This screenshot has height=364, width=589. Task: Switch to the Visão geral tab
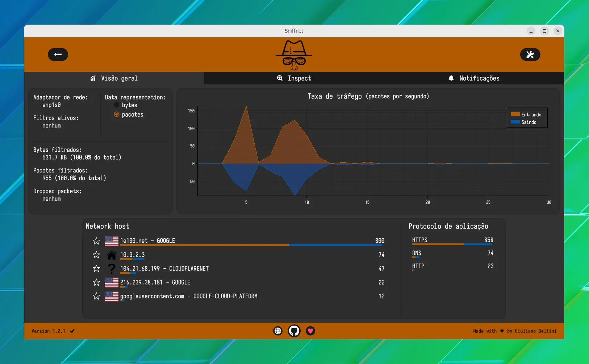pyautogui.click(x=114, y=78)
